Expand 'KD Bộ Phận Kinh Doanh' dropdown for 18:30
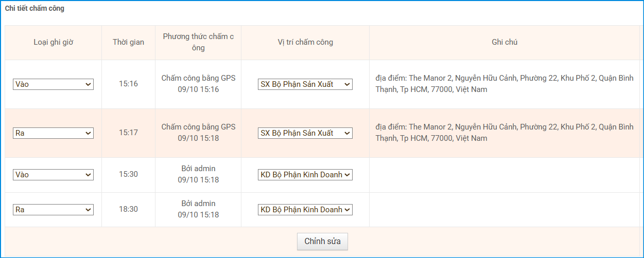644x258 pixels. pos(305,210)
